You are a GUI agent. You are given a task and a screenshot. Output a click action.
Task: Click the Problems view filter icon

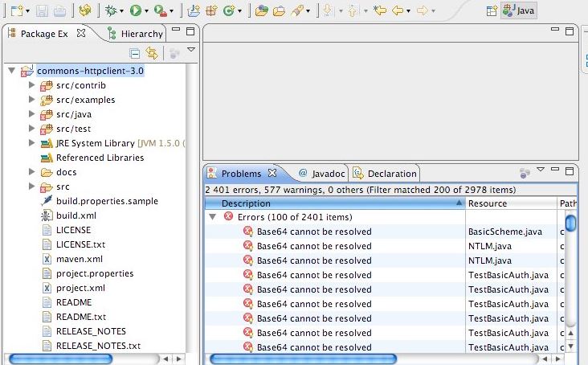point(525,173)
